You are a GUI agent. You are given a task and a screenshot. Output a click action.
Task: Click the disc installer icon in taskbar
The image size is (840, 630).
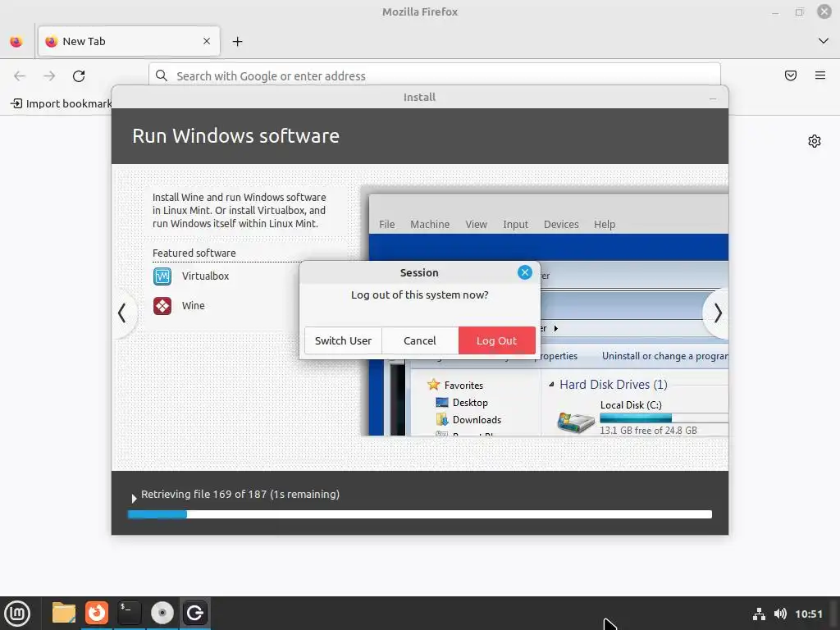pyautogui.click(x=162, y=613)
